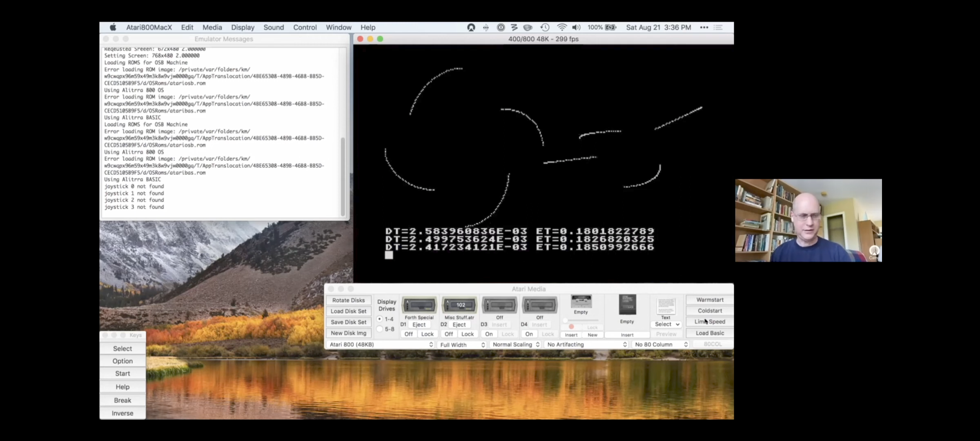The height and width of the screenshot is (441, 980).
Task: Click the Rotate Disks button
Action: coord(348,300)
